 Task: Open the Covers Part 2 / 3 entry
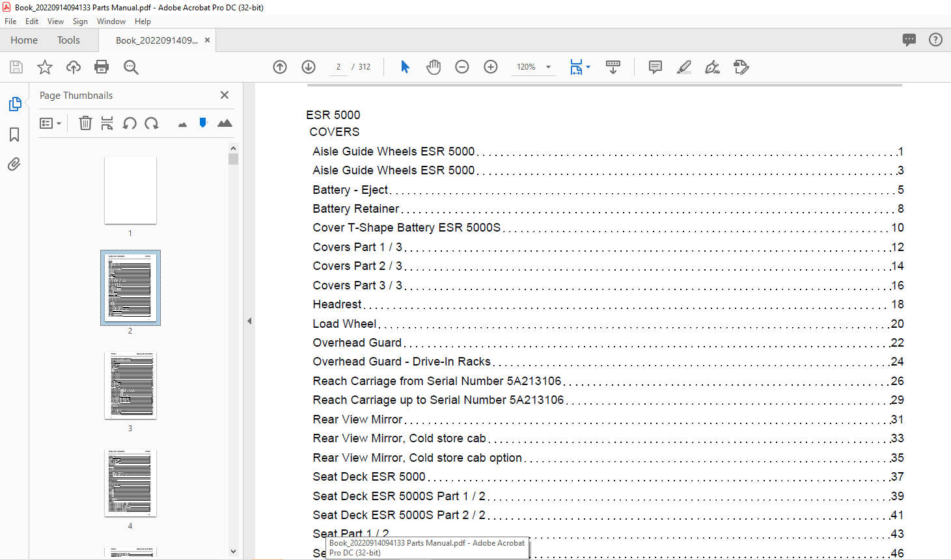608,266
